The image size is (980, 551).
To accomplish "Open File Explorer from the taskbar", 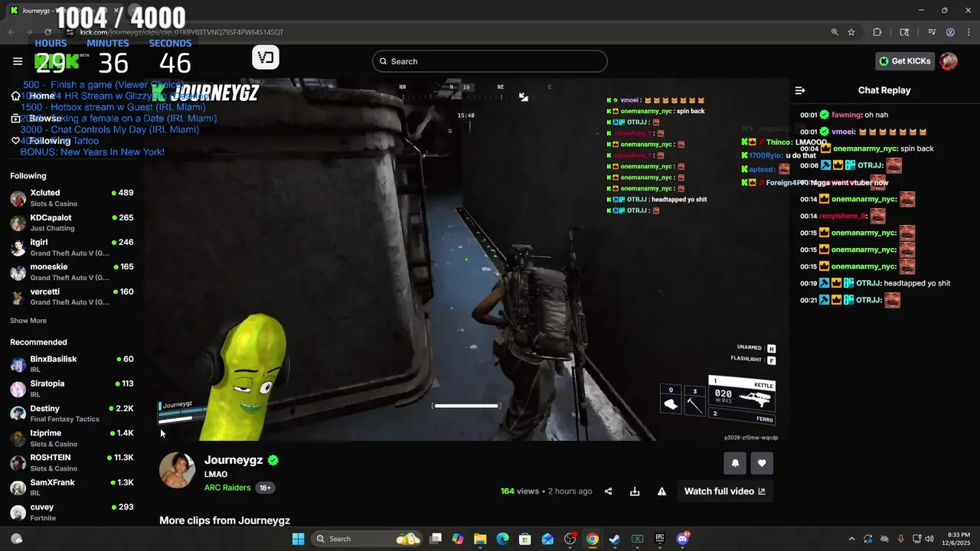I will click(x=480, y=539).
